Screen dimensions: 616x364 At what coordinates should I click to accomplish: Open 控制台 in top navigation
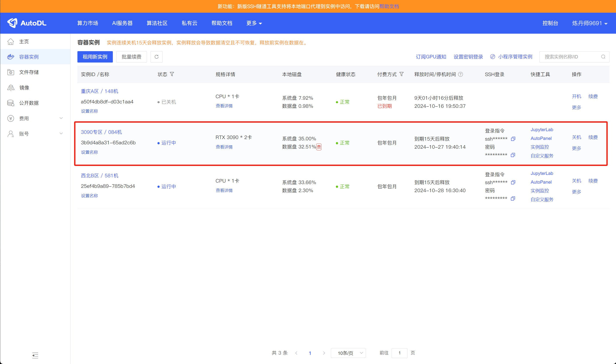tap(550, 23)
